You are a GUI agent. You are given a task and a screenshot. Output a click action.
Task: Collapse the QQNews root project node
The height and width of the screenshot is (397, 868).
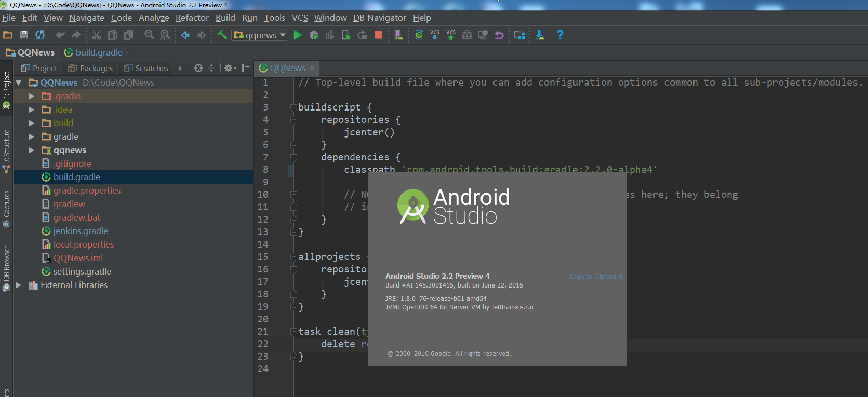(x=19, y=83)
